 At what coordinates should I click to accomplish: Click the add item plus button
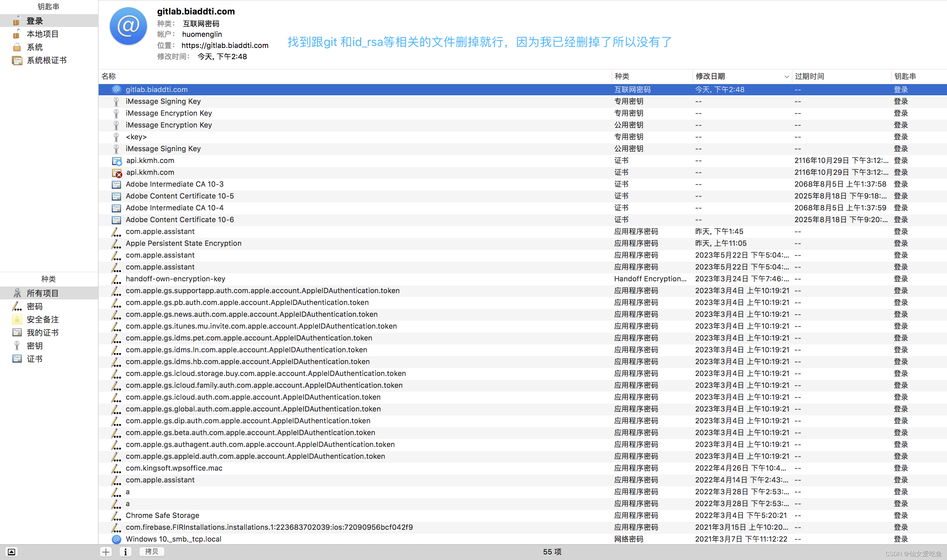(x=106, y=552)
